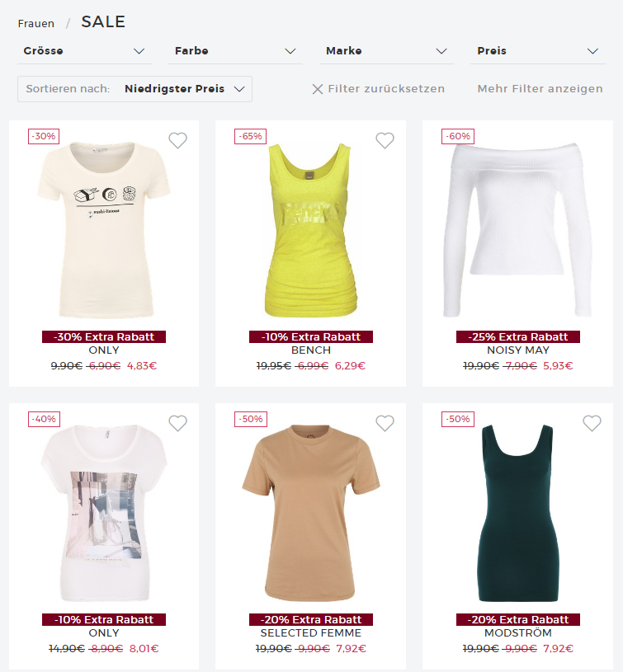Viewport: 623px width, 672px height.
Task: Expand the Grösse filter dropdown
Action: tap(84, 51)
